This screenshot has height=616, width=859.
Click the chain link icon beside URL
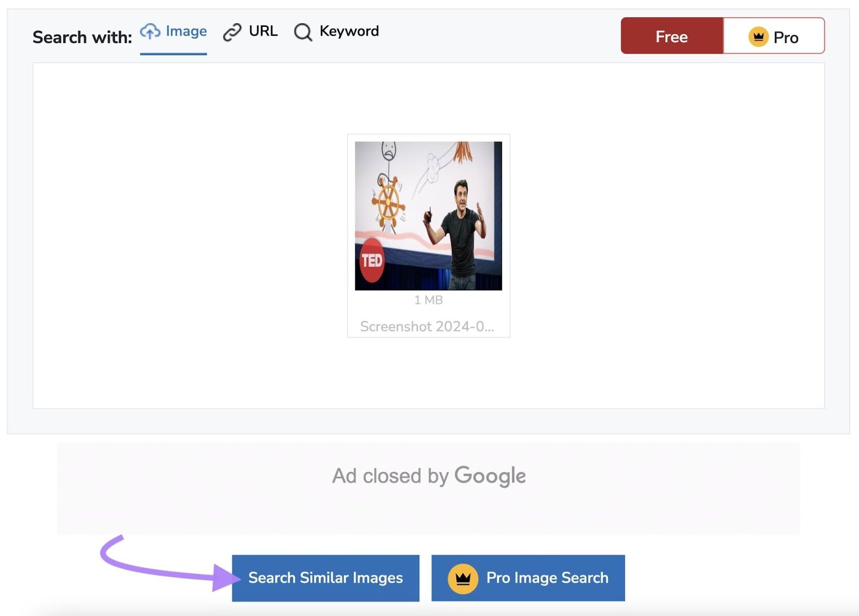(232, 32)
